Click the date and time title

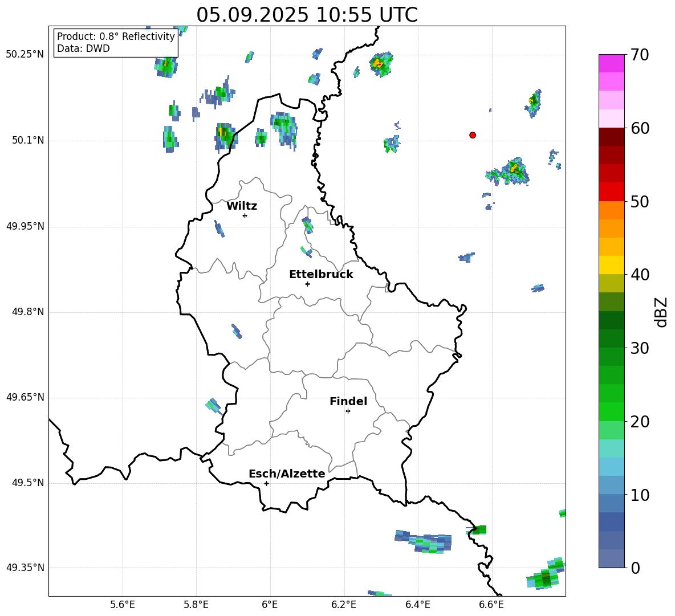[x=307, y=15]
